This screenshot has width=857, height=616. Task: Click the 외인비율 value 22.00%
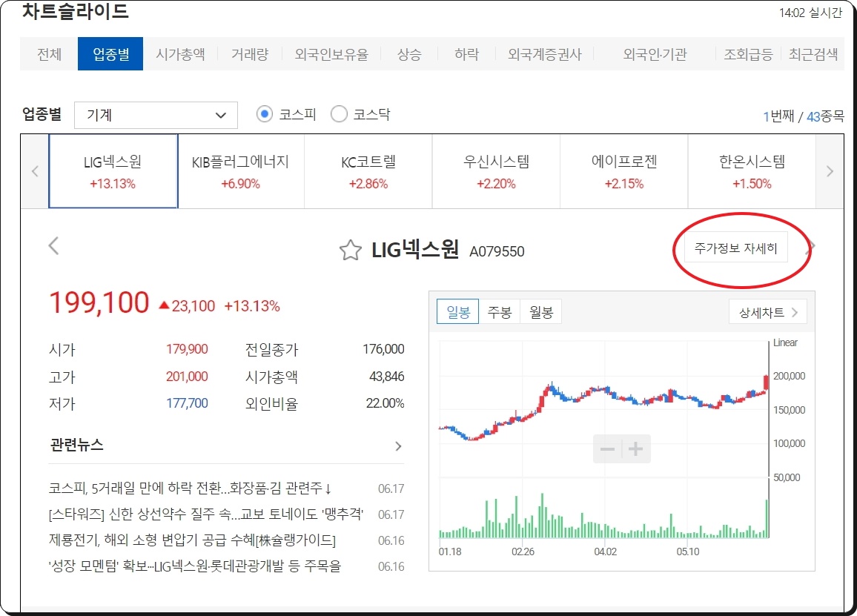point(385,403)
